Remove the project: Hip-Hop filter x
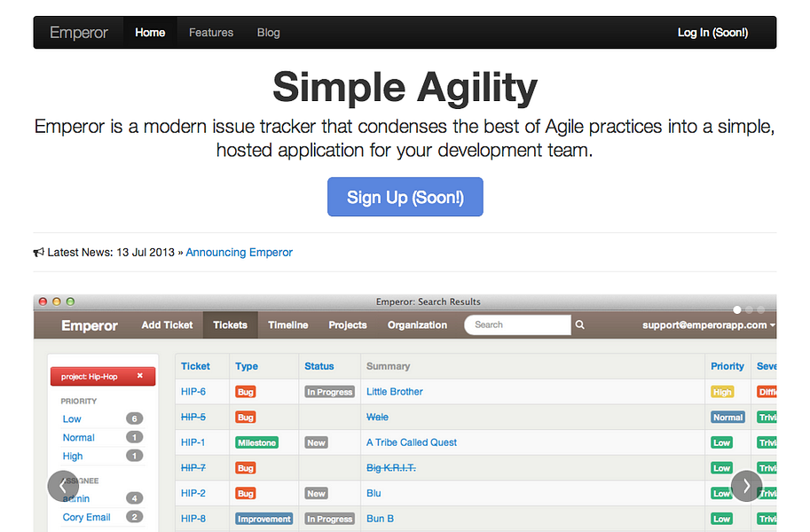This screenshot has width=810, height=532. pyautogui.click(x=140, y=375)
